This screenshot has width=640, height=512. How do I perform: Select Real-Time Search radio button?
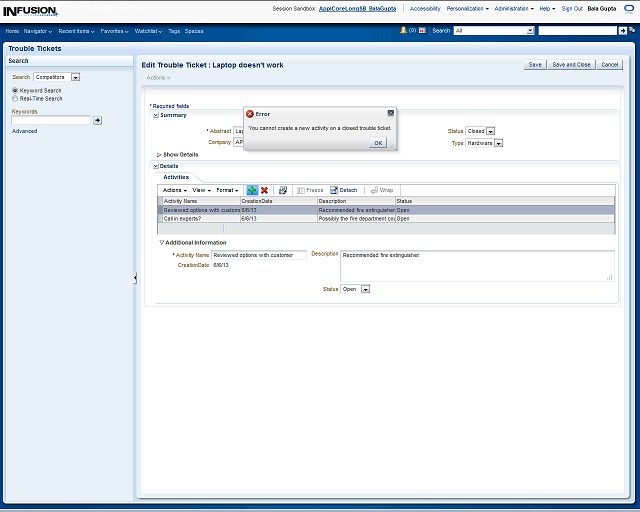pyautogui.click(x=15, y=99)
